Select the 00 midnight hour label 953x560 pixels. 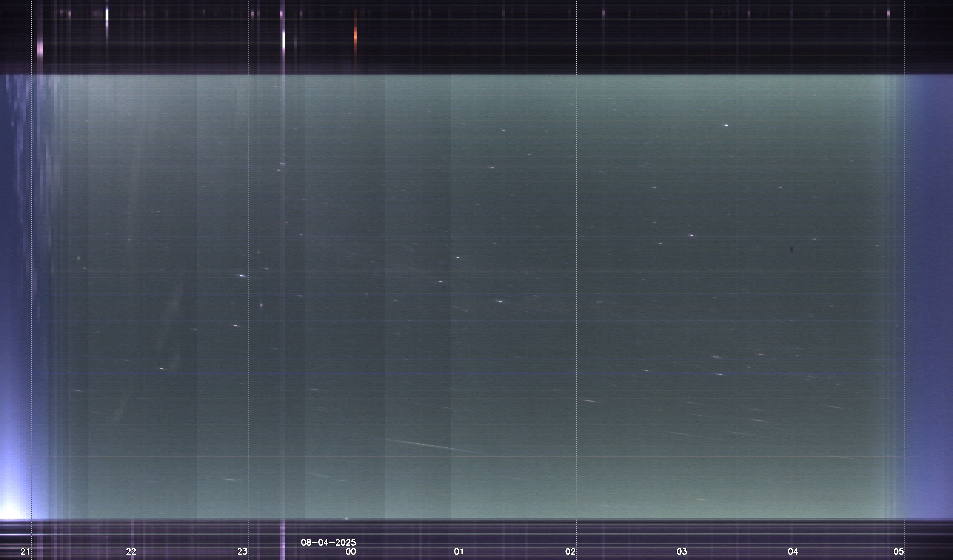pyautogui.click(x=351, y=551)
